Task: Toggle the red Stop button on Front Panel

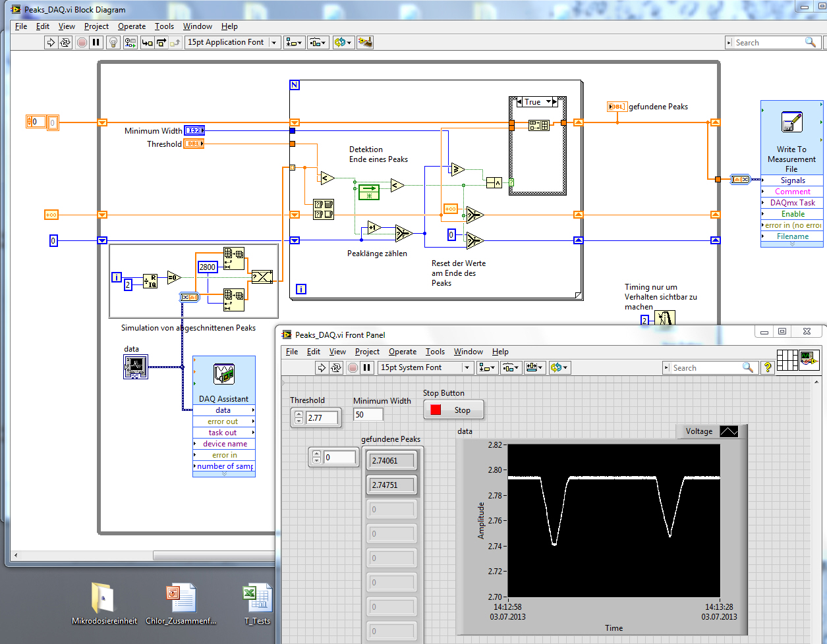Action: point(453,410)
